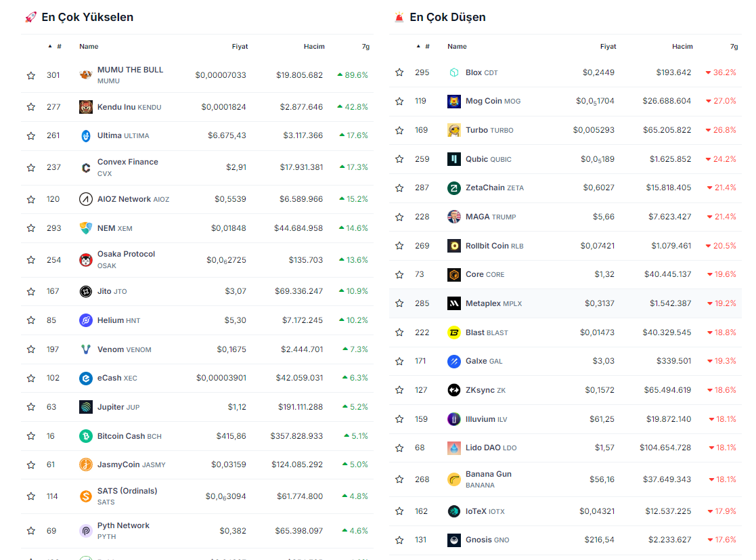Star Ultima to add to watchlist
The image size is (756, 560).
click(x=31, y=136)
